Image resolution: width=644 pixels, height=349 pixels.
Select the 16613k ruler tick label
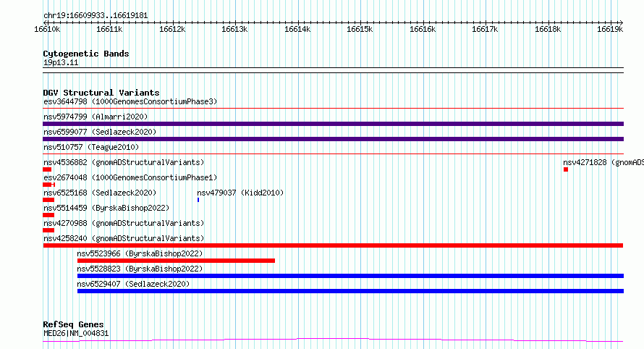[234, 29]
